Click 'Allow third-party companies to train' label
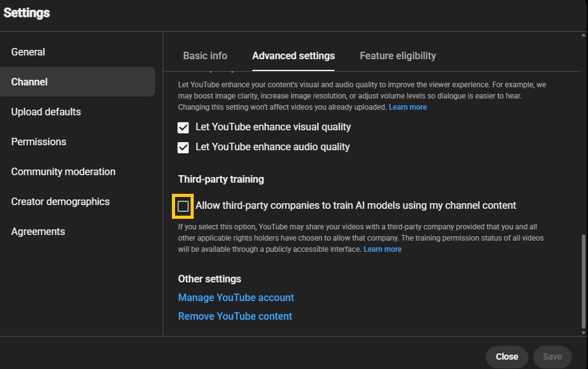This screenshot has width=588, height=369. (356, 206)
